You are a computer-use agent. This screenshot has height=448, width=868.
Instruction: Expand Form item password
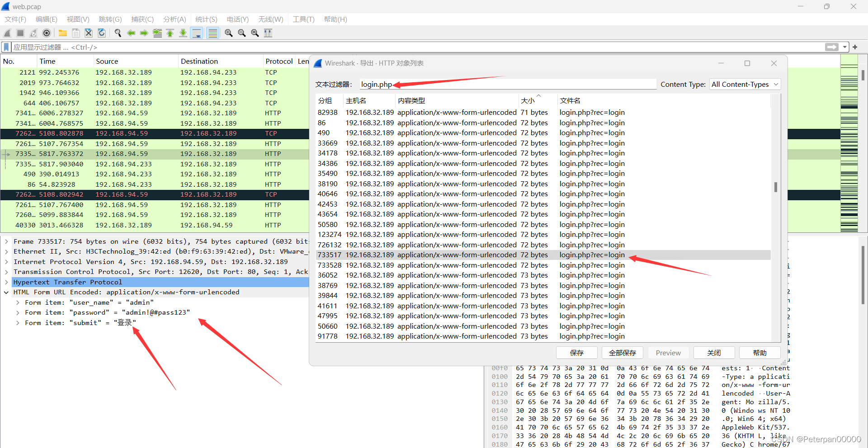(18, 312)
